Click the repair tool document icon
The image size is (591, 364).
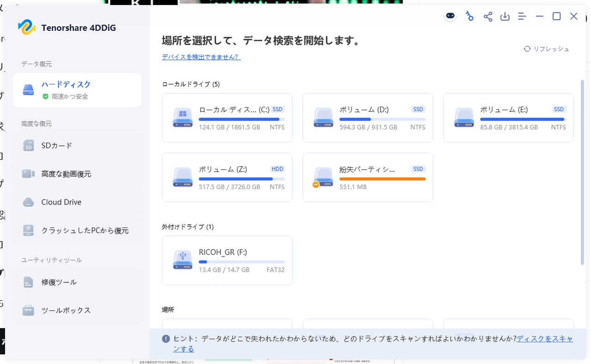(x=29, y=282)
